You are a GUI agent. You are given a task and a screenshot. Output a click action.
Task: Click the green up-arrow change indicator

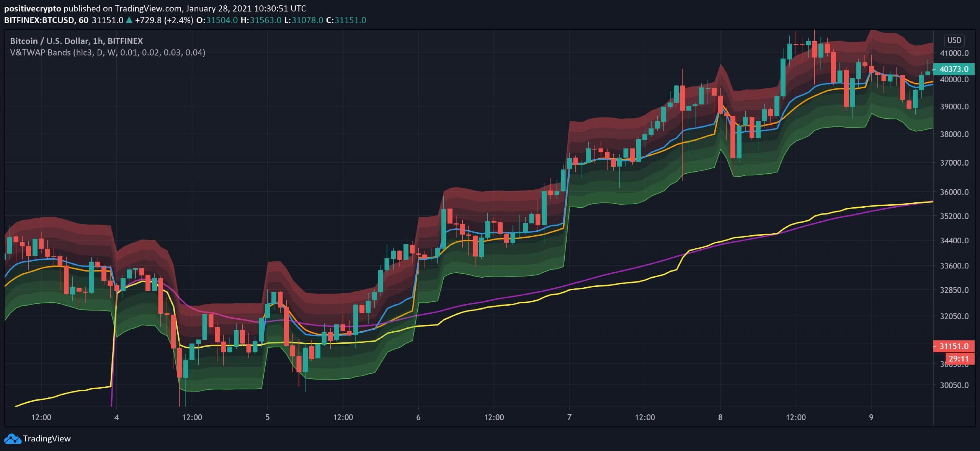coord(129,20)
